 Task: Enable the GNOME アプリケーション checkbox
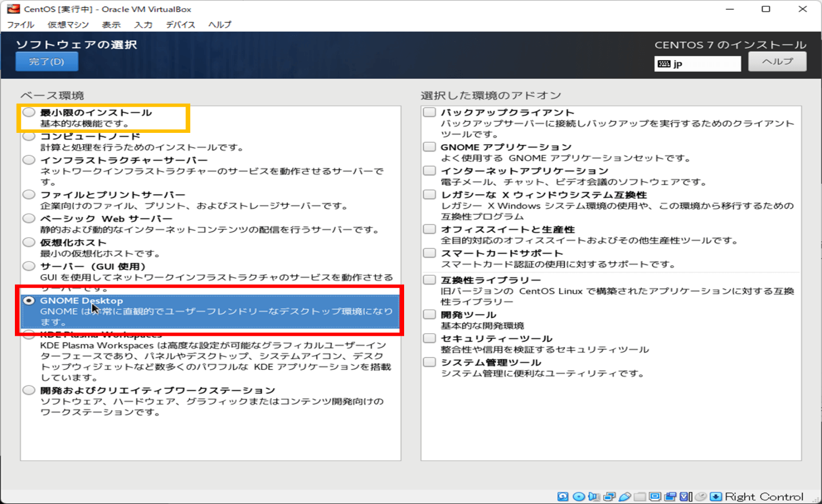429,147
